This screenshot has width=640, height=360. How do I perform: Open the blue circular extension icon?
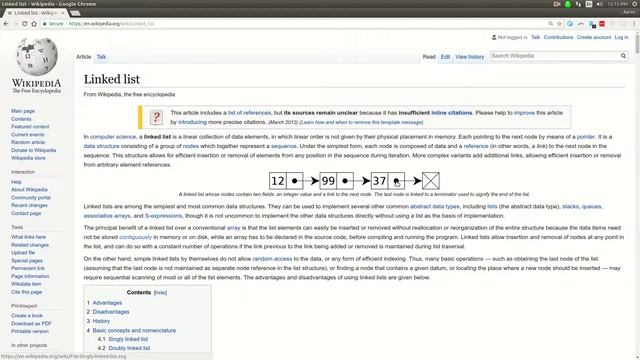click(570, 24)
